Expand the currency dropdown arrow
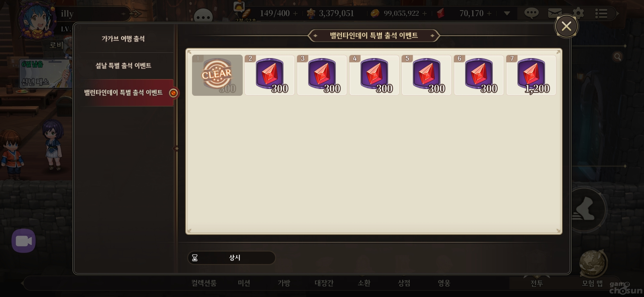This screenshot has width=644, height=297. coord(507,13)
